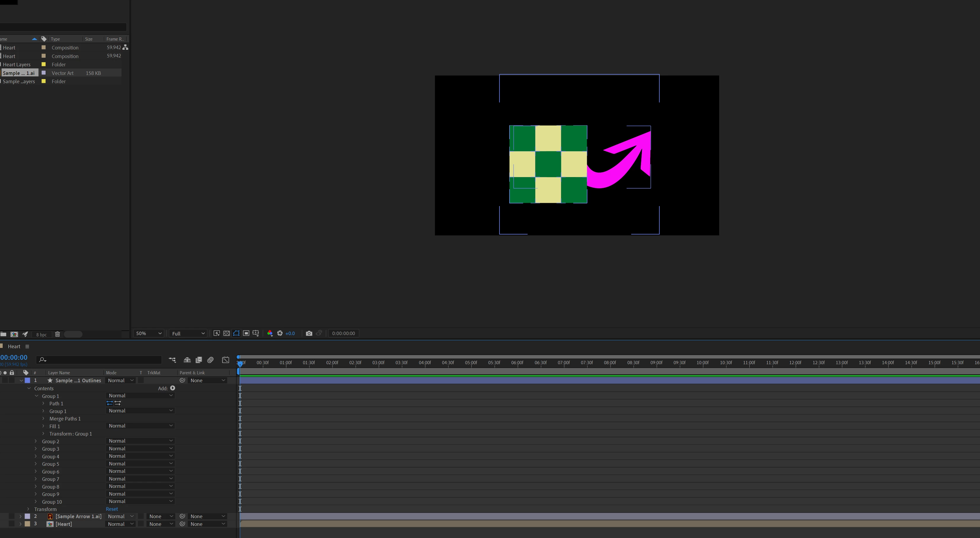Viewport: 980px width, 538px height.
Task: Expand Group 2 in layer contents
Action: point(36,441)
